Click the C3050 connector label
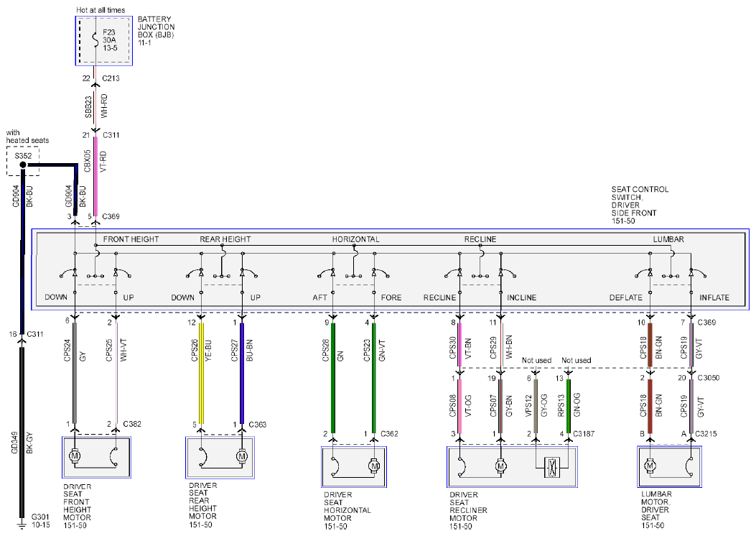756x536 pixels. click(x=709, y=378)
